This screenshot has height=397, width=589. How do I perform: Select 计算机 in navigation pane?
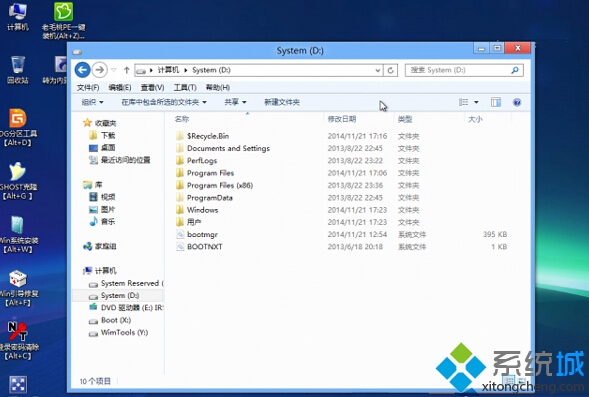[106, 271]
